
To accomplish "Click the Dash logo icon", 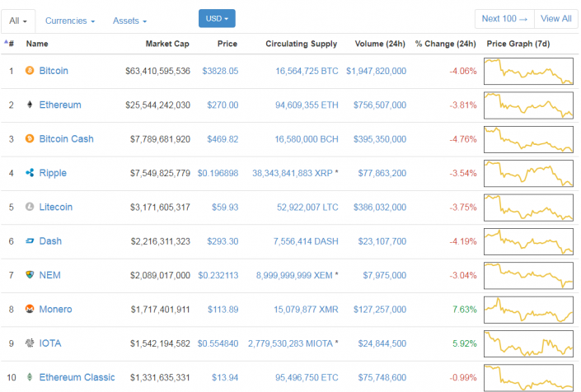I will (x=30, y=241).
